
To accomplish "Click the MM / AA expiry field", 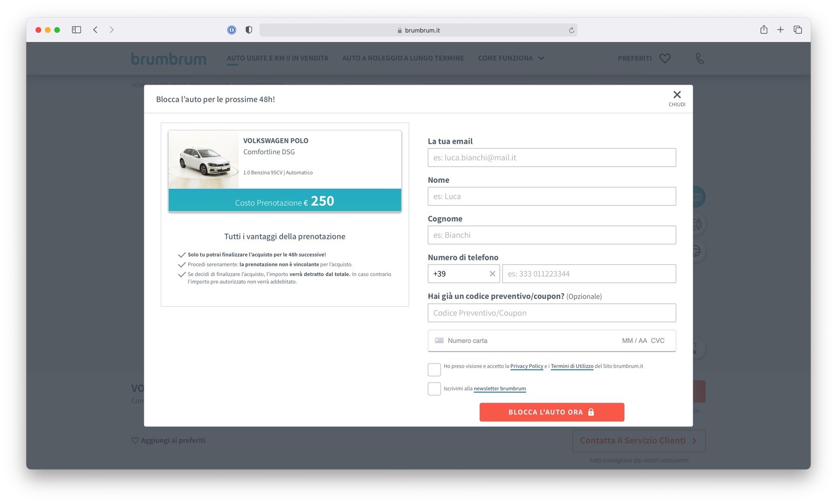I will (x=634, y=341).
